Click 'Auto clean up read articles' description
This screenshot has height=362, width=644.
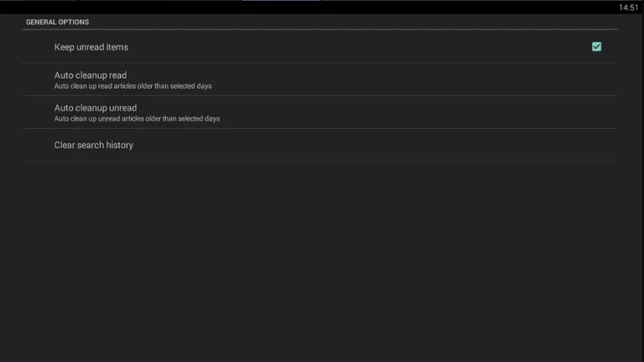(133, 86)
